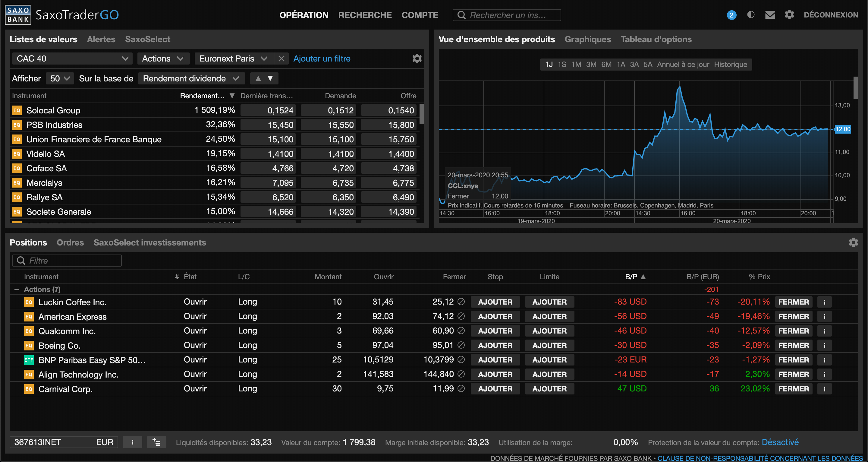Set chart range to 1M
The height and width of the screenshot is (462, 868).
tap(576, 65)
